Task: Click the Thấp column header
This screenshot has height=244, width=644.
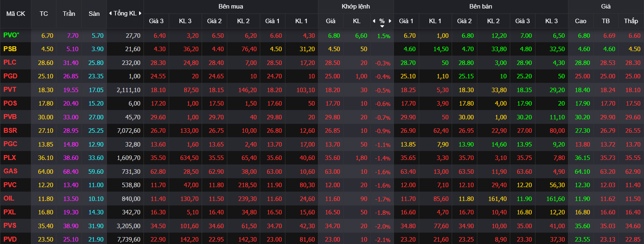Action: pyautogui.click(x=631, y=21)
